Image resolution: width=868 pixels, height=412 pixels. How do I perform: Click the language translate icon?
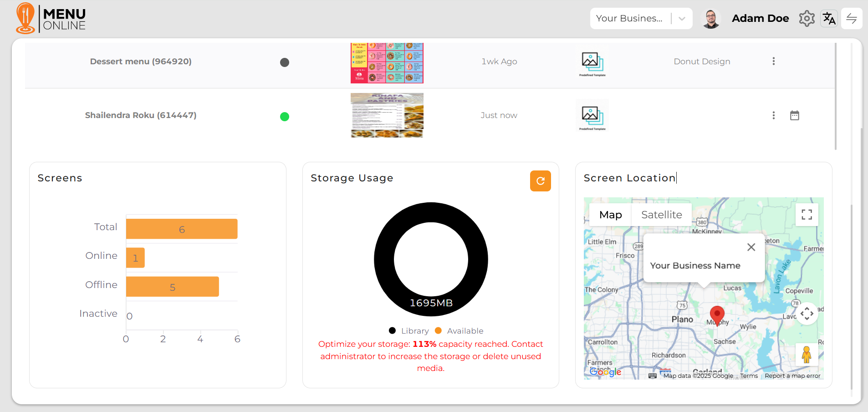click(829, 19)
